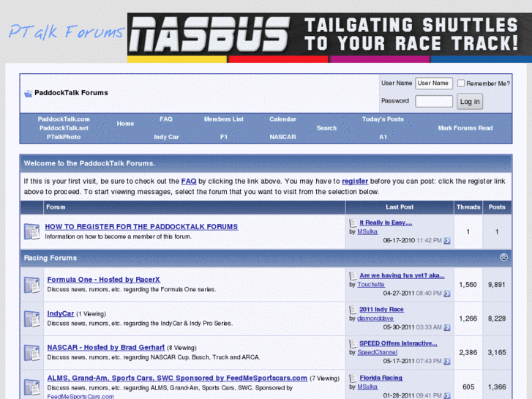Open the IndyCar forum link
Viewport: 532px width, 399px height.
click(61, 313)
